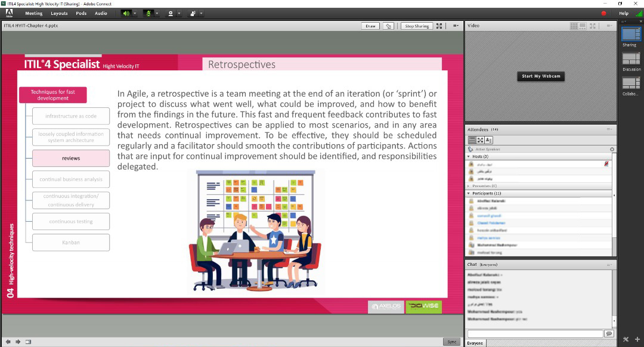Add a new layout with plus icon
This screenshot has width=644, height=347.
(637, 339)
